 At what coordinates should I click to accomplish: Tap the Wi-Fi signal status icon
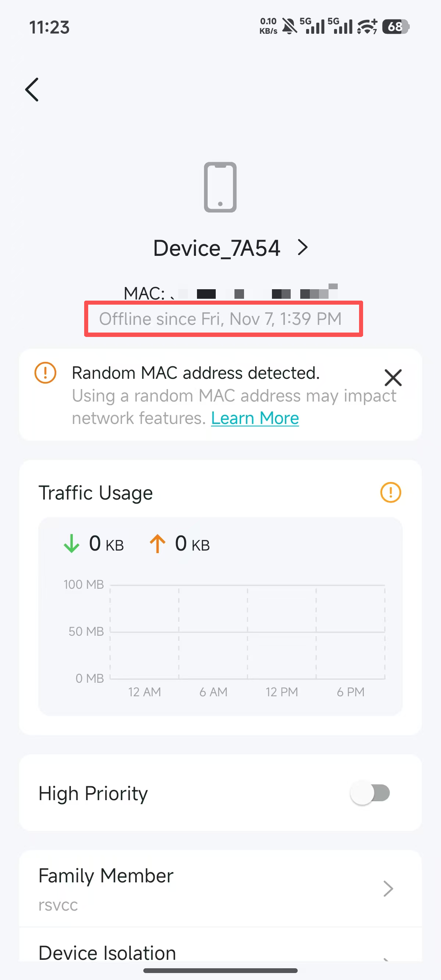367,27
